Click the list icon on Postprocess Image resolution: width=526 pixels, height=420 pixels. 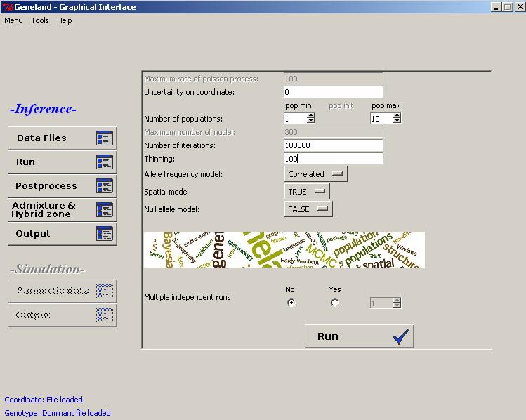pyautogui.click(x=105, y=186)
